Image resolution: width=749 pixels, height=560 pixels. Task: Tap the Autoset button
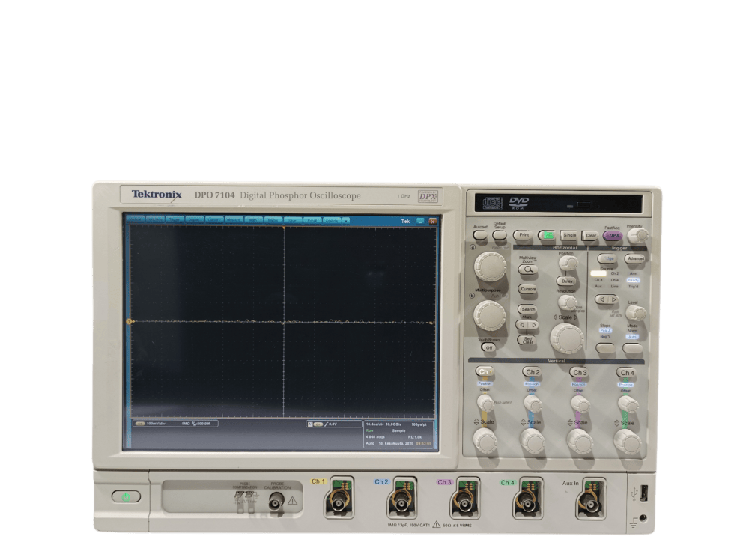click(x=480, y=235)
